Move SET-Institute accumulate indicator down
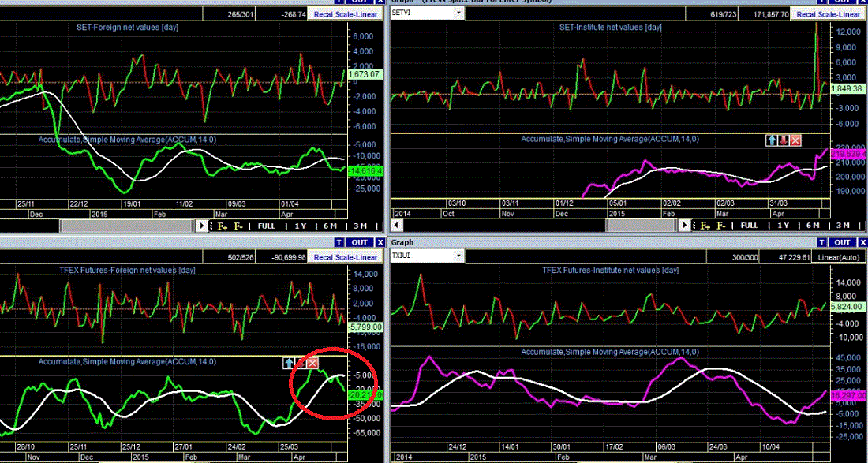This screenshot has width=868, height=463. click(x=784, y=140)
